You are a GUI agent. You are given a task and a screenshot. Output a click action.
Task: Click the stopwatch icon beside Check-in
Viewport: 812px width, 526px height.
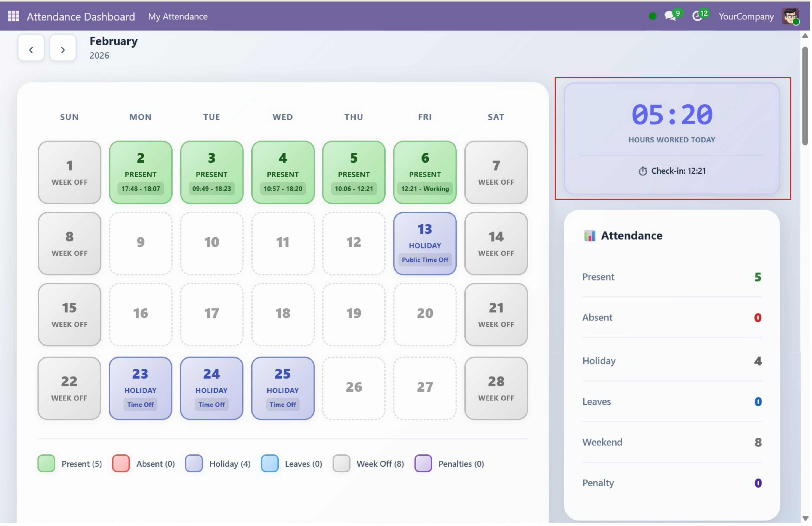point(643,171)
